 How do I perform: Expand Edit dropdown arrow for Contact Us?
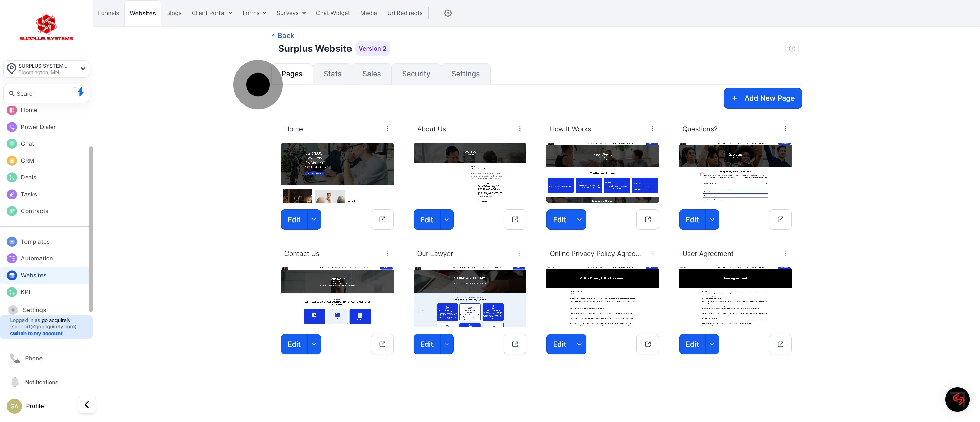(x=314, y=344)
